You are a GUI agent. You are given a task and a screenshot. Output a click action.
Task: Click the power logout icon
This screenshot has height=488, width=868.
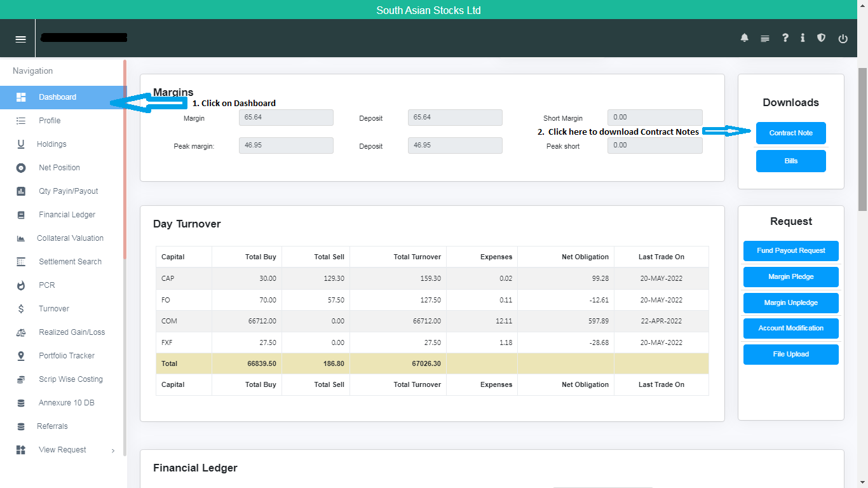[843, 39]
